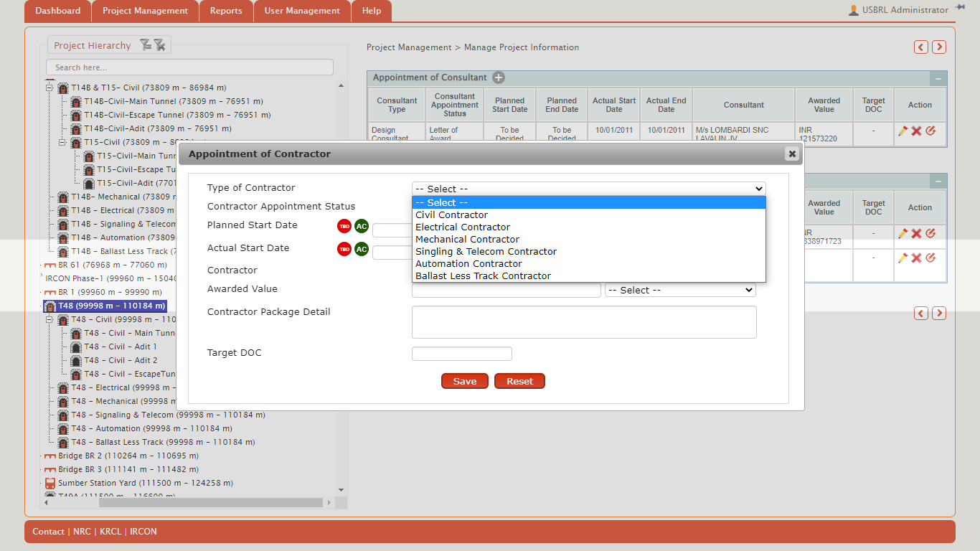Toggle AC for Planned Start Date
The image size is (980, 551).
(362, 227)
